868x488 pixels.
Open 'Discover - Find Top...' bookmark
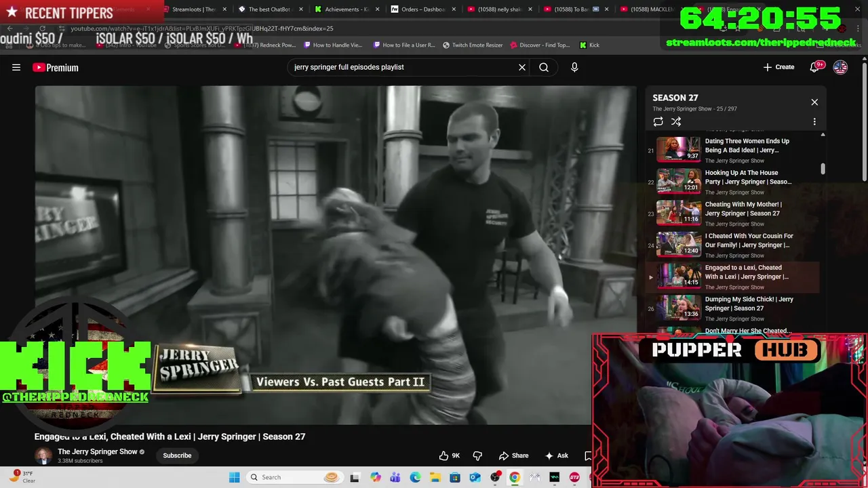tap(540, 45)
